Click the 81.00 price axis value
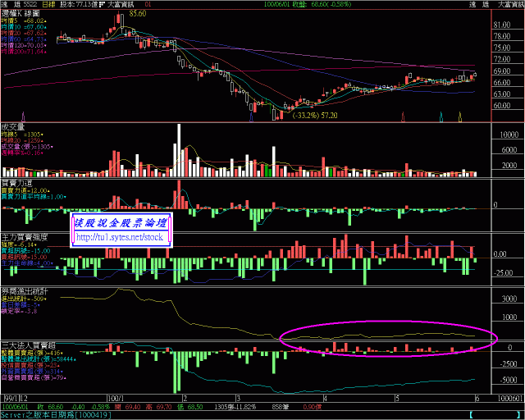This screenshot has width=525, height=420. 502,25
